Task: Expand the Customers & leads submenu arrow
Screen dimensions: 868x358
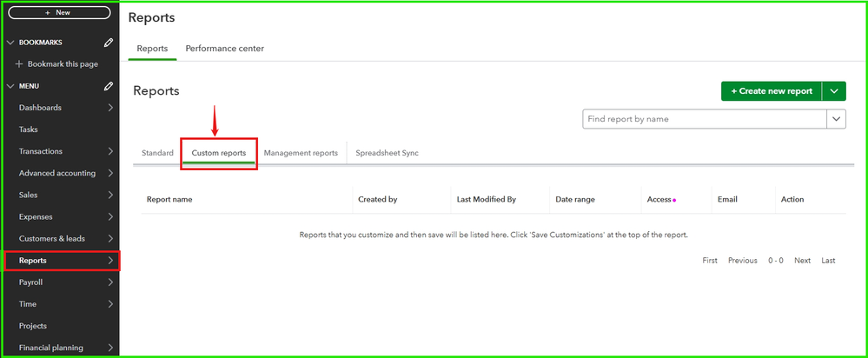Action: (110, 238)
